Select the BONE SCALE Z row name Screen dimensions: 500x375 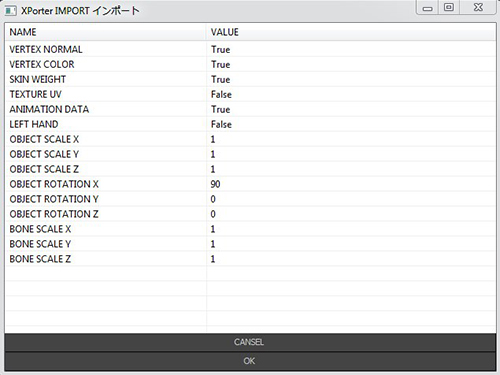[x=40, y=259]
